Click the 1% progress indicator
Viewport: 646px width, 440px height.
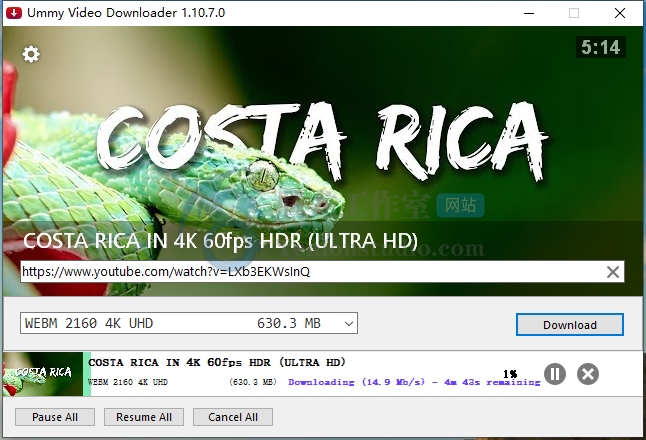coord(510,374)
